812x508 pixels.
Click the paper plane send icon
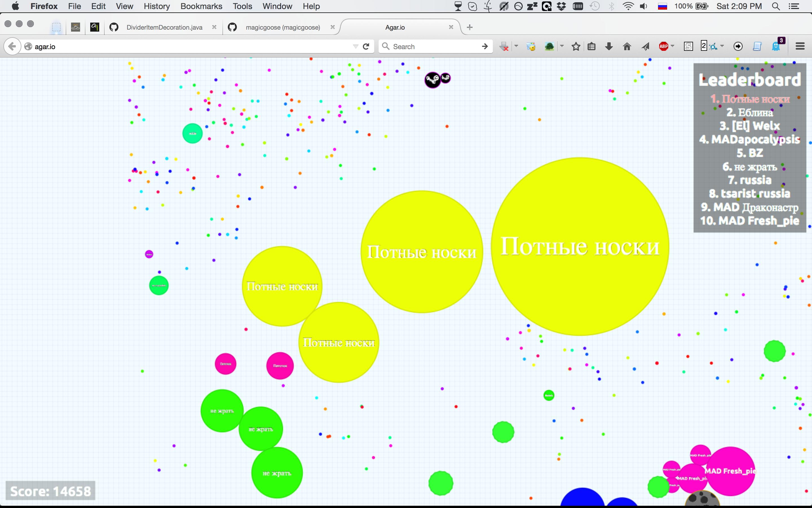pos(645,46)
